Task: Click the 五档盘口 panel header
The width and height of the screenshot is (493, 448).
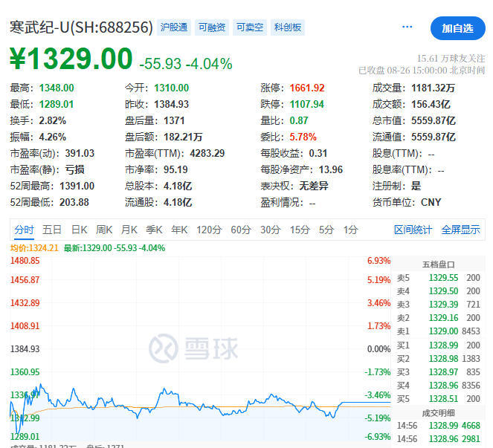Action: [x=439, y=264]
